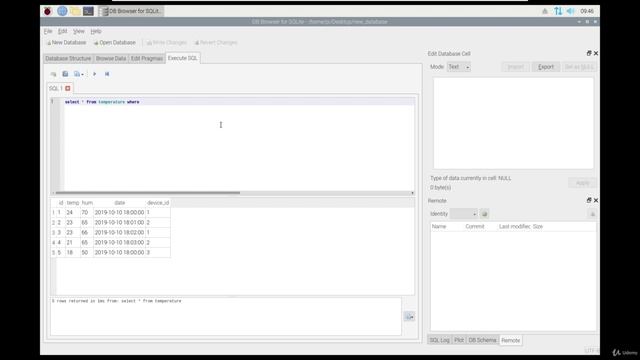Click the certificate button beside Identity dropdown
640x360 pixels.
(x=484, y=213)
